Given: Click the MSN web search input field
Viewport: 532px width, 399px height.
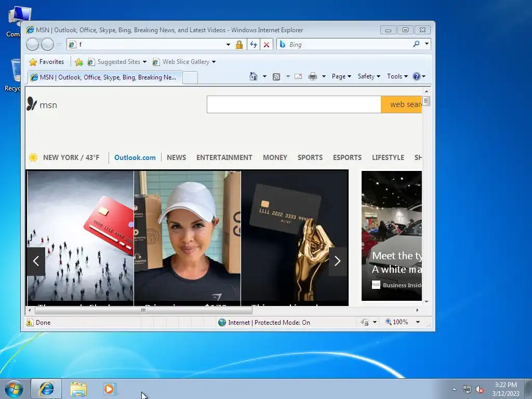Looking at the screenshot, I should (294, 104).
